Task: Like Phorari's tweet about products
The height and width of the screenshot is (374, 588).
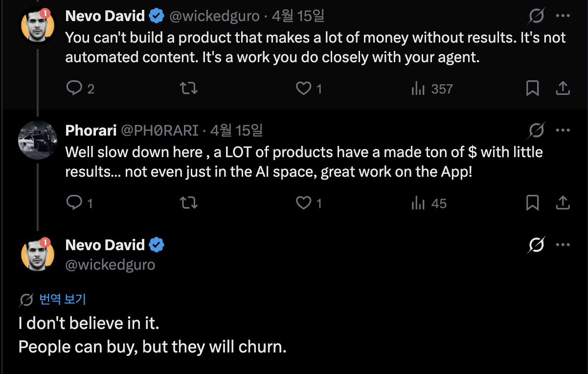Action: click(304, 203)
